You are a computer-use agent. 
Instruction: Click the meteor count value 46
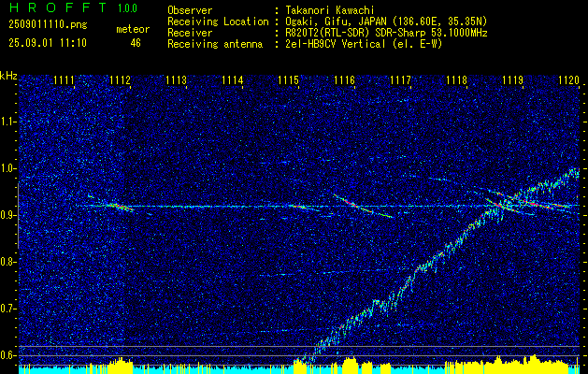click(x=136, y=43)
